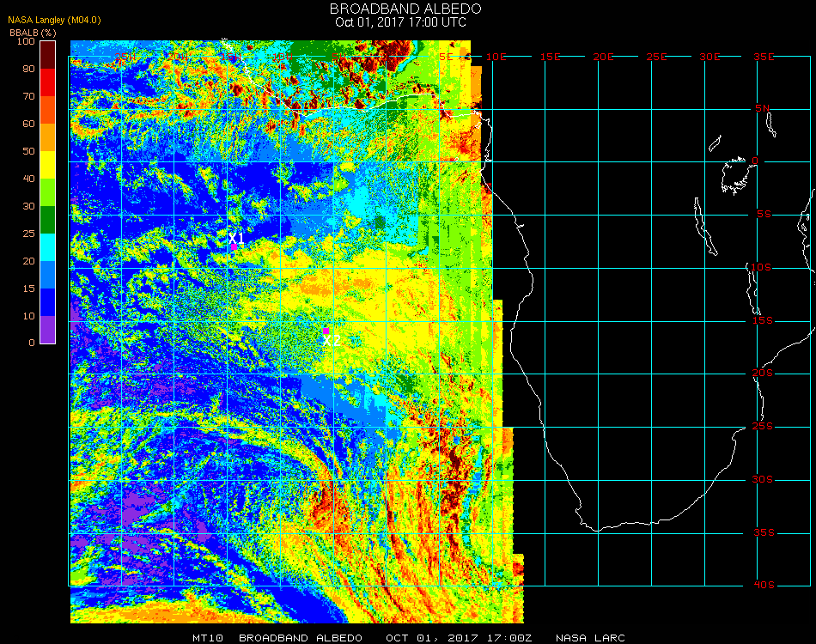Click the legend value 25
Viewport: 816px width, 644px height.
(x=28, y=234)
